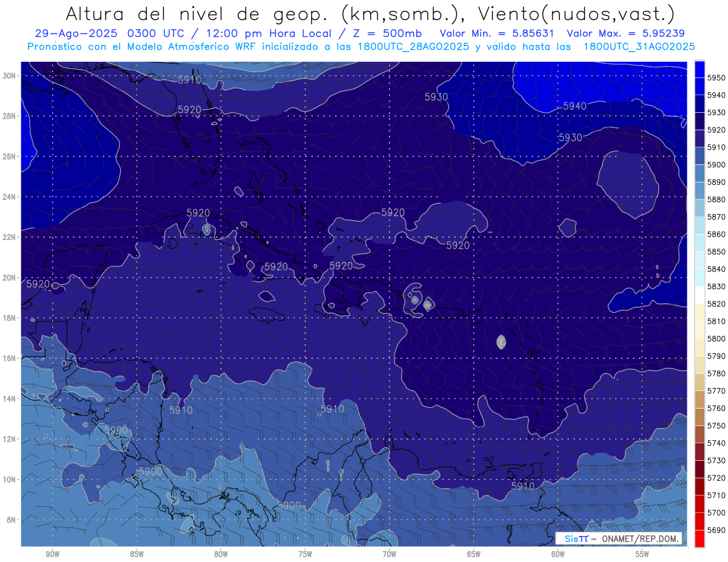The image size is (728, 562).
Task: Click the 8N latitude label
Action: click(11, 520)
